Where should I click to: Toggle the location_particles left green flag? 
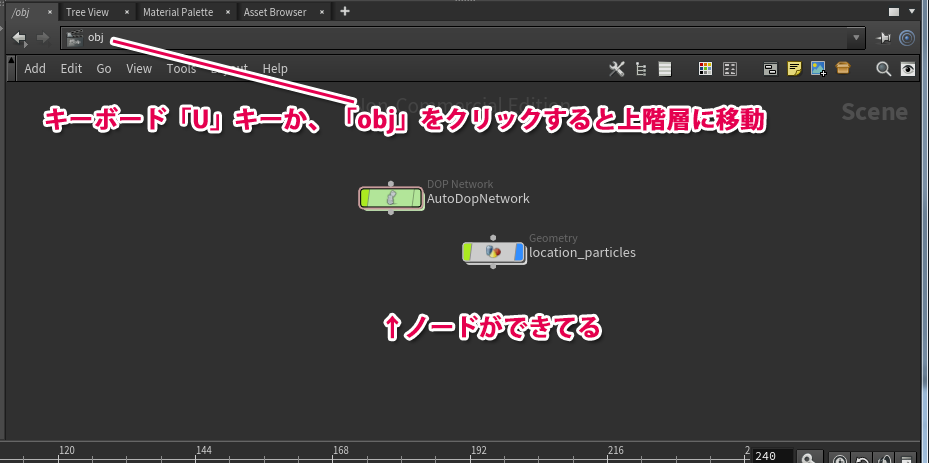click(467, 252)
